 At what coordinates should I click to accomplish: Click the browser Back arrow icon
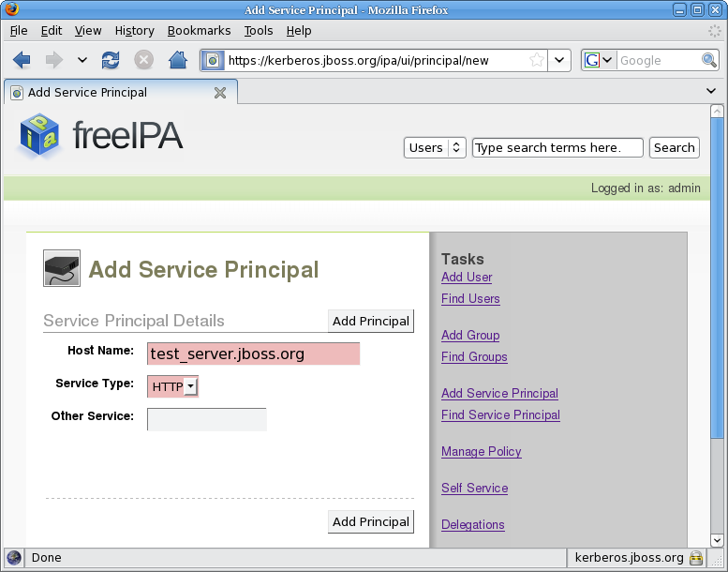[22, 60]
